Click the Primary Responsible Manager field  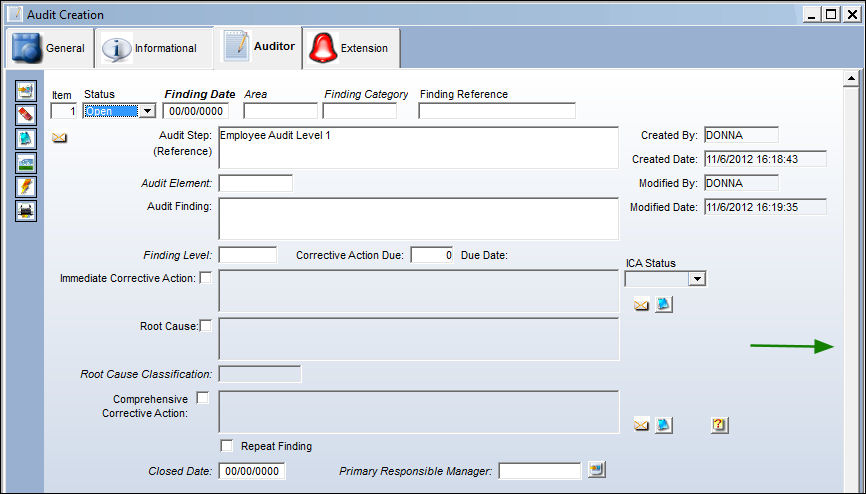pos(540,471)
